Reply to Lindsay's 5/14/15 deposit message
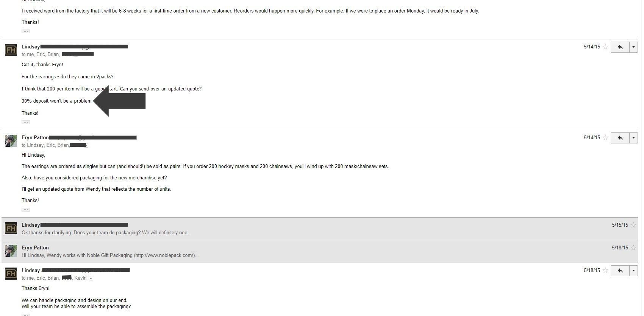This screenshot has height=316, width=644. [620, 47]
